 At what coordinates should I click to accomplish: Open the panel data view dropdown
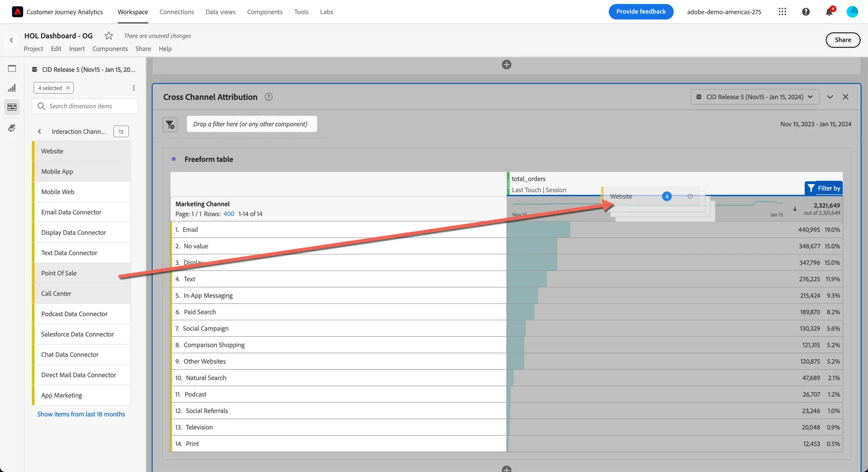tap(755, 97)
